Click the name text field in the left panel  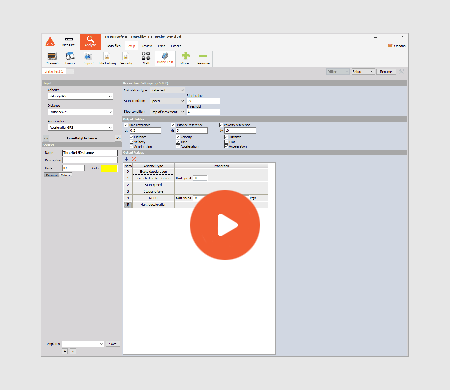click(90, 153)
